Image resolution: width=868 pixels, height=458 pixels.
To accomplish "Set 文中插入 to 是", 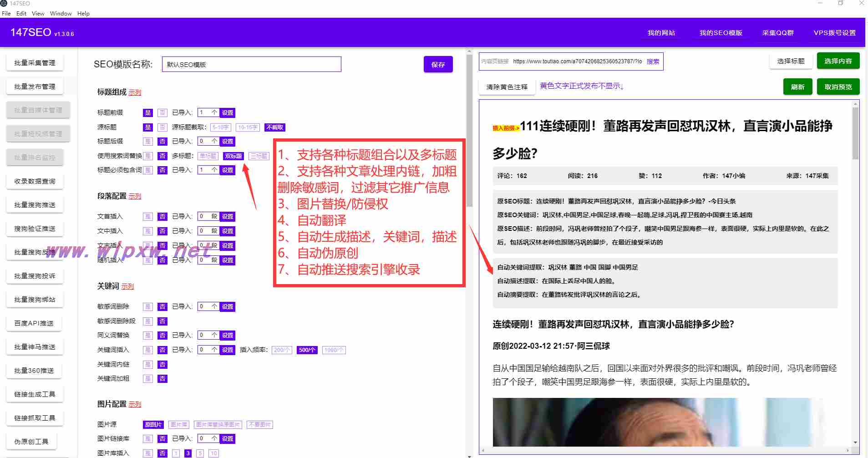I will point(148,231).
